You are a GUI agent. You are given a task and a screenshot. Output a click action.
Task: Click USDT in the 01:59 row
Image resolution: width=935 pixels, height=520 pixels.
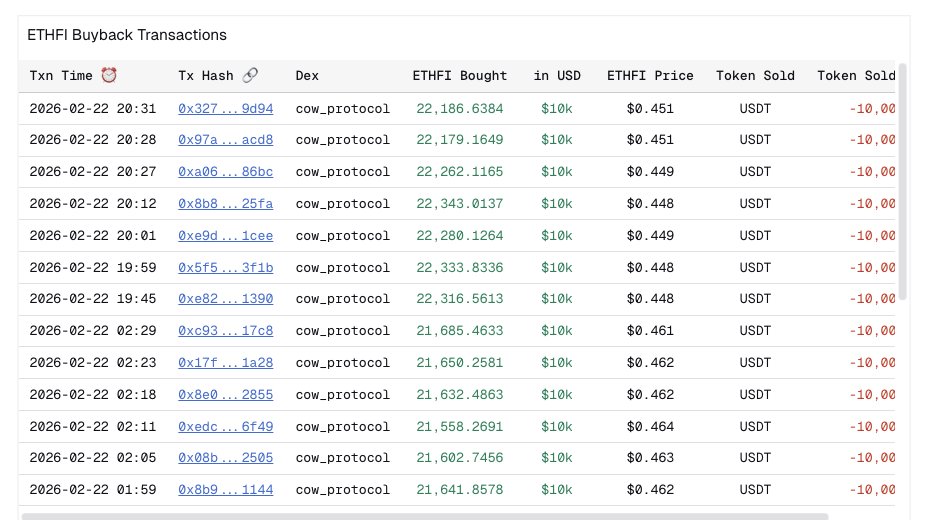coord(755,490)
